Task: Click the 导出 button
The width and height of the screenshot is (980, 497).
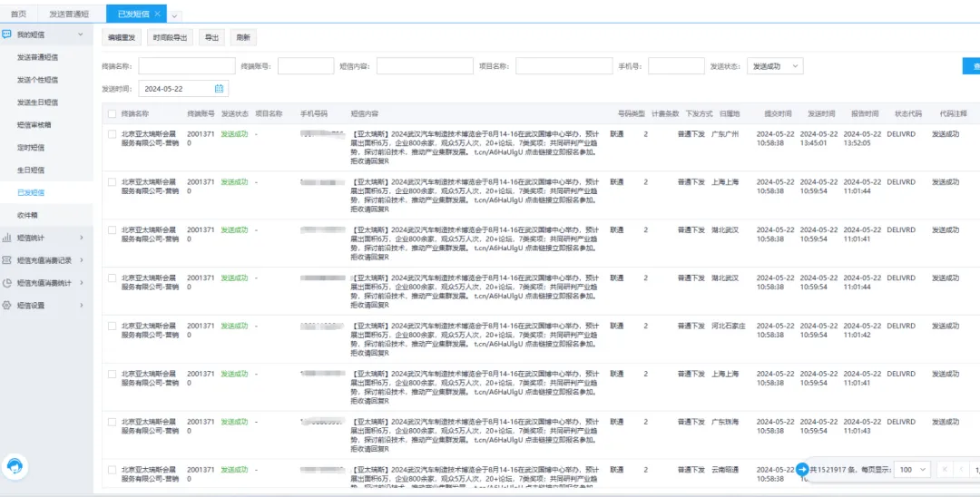Action: 211,37
